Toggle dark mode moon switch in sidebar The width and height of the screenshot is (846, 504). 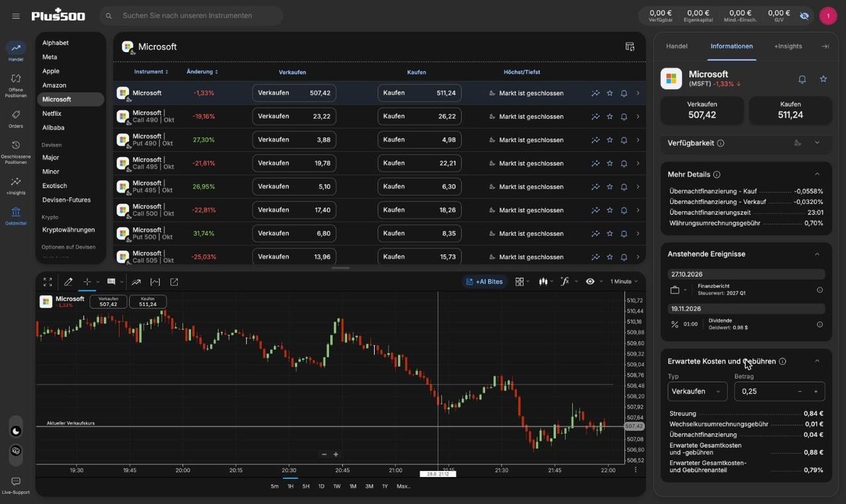pyautogui.click(x=17, y=431)
